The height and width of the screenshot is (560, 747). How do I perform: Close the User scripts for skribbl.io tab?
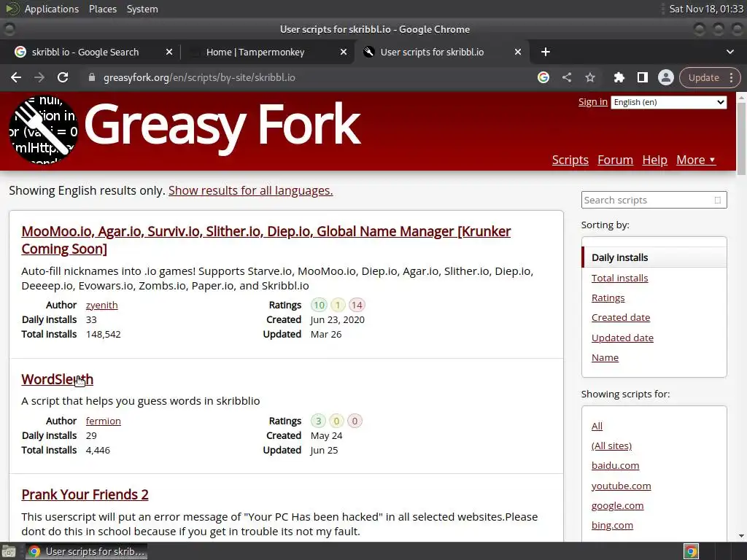point(518,52)
